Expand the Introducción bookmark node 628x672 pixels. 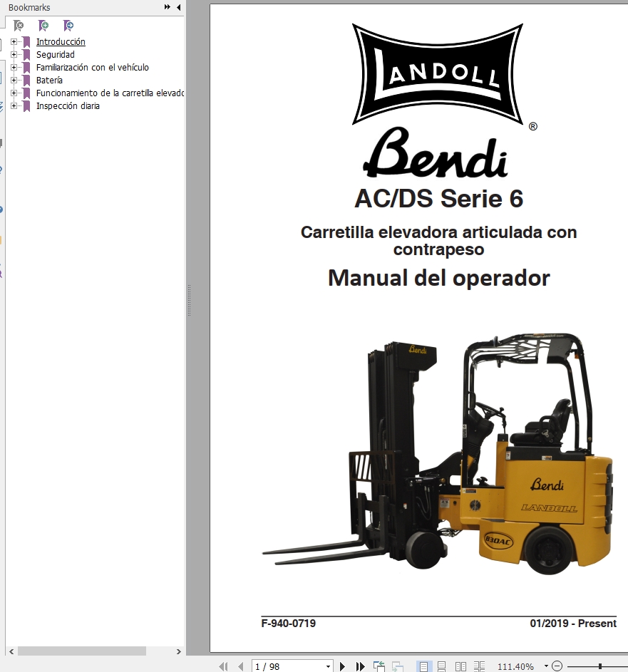14,41
